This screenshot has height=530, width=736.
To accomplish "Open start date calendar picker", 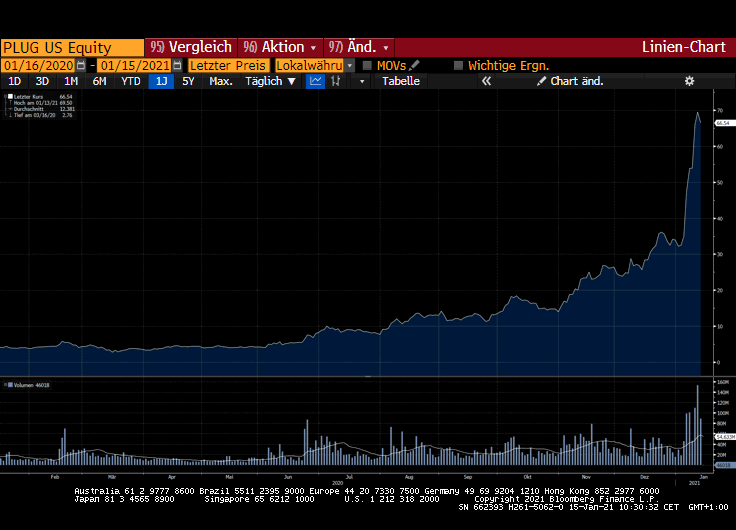I will [81, 65].
